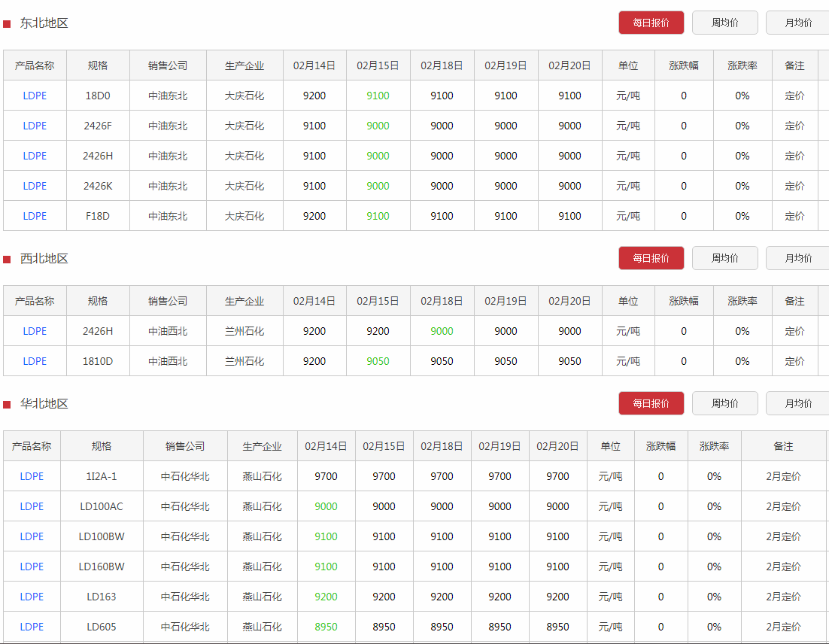This screenshot has width=829, height=644.
Task: Open 月均价 tab in 华北地区 section
Action: pos(797,403)
